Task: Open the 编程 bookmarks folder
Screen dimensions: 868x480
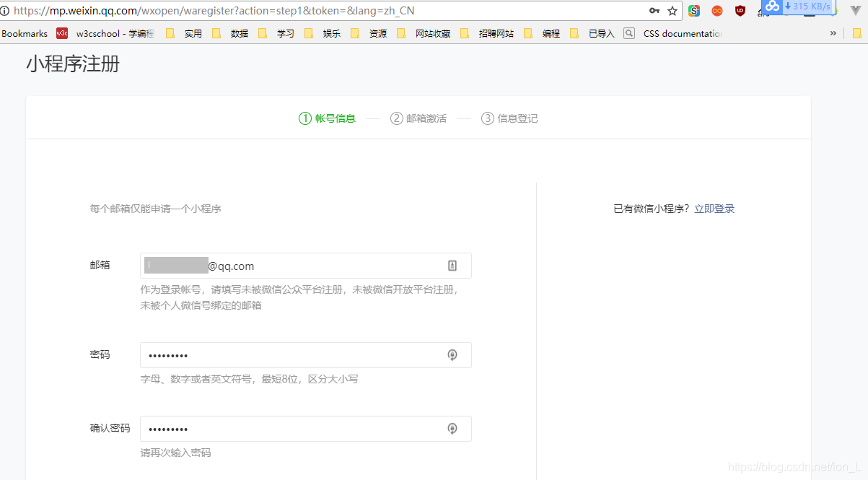Action: tap(542, 33)
